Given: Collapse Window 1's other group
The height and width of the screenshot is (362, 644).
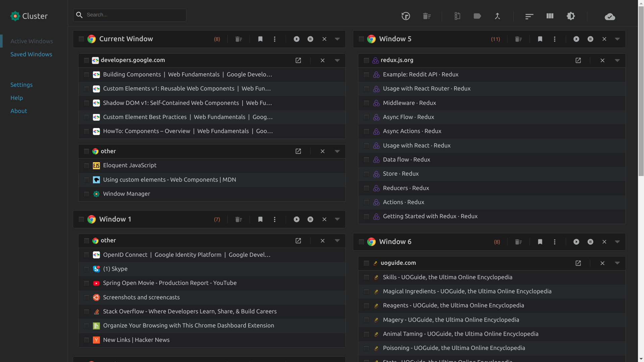Looking at the screenshot, I should (337, 241).
